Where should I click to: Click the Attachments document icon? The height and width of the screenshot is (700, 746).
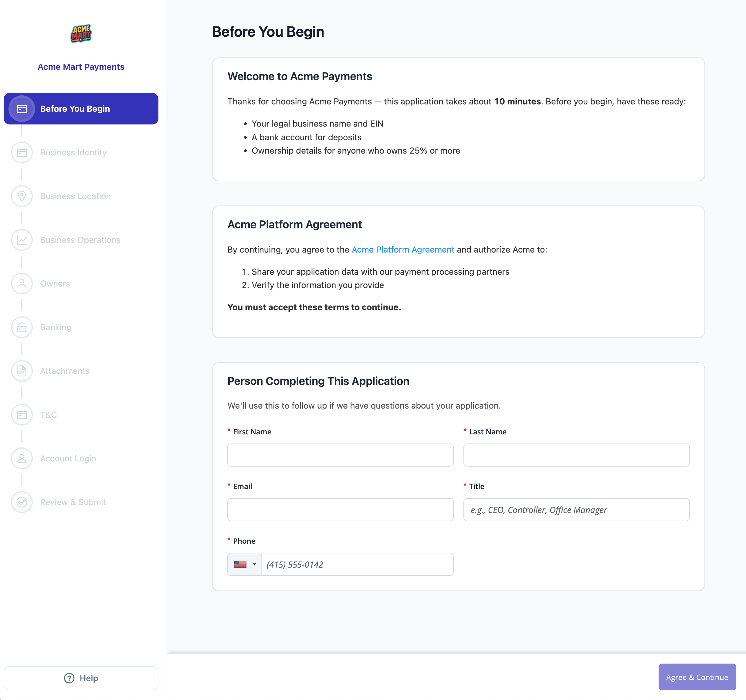pos(22,371)
